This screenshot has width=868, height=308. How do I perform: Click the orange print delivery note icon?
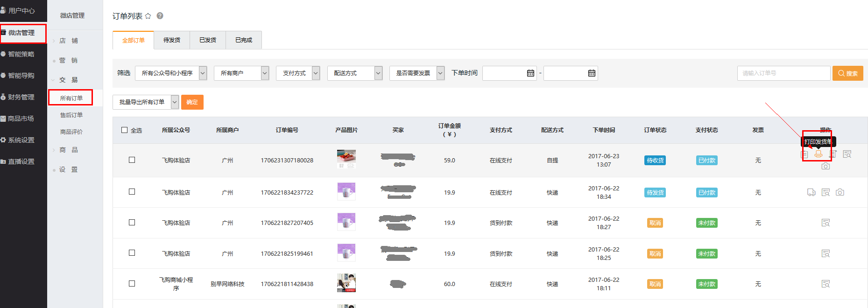coord(818,154)
